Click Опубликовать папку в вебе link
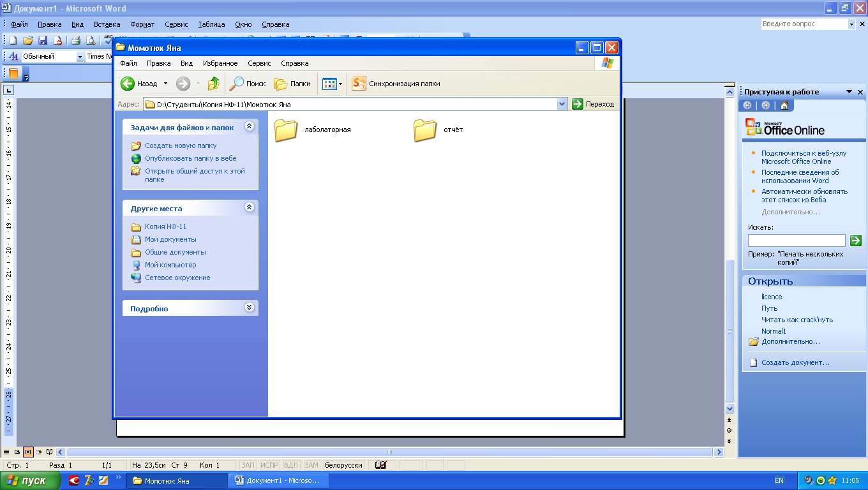 190,158
